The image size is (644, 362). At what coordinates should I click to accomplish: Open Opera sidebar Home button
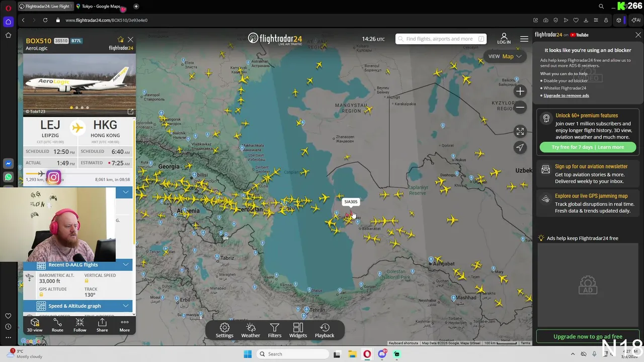click(x=8, y=22)
